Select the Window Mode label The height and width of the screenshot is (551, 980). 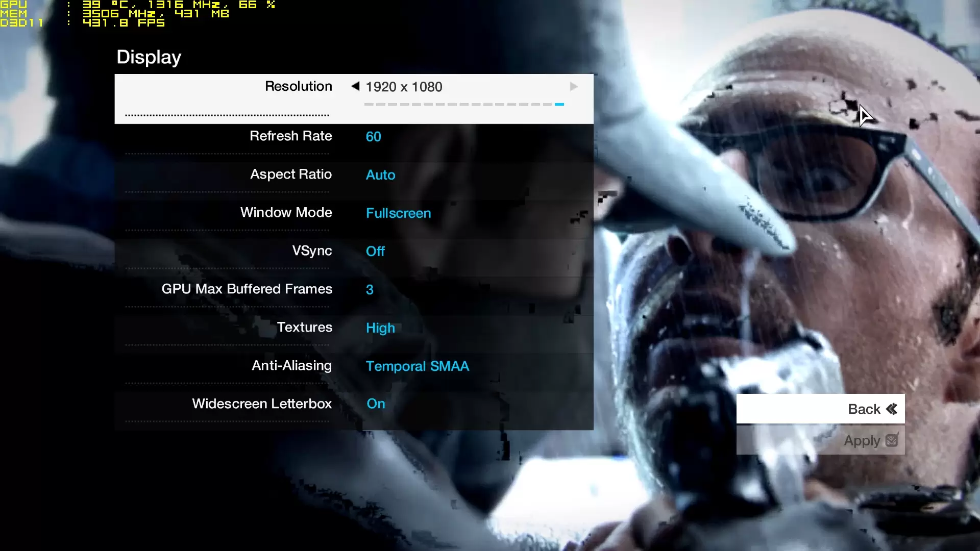tap(286, 213)
